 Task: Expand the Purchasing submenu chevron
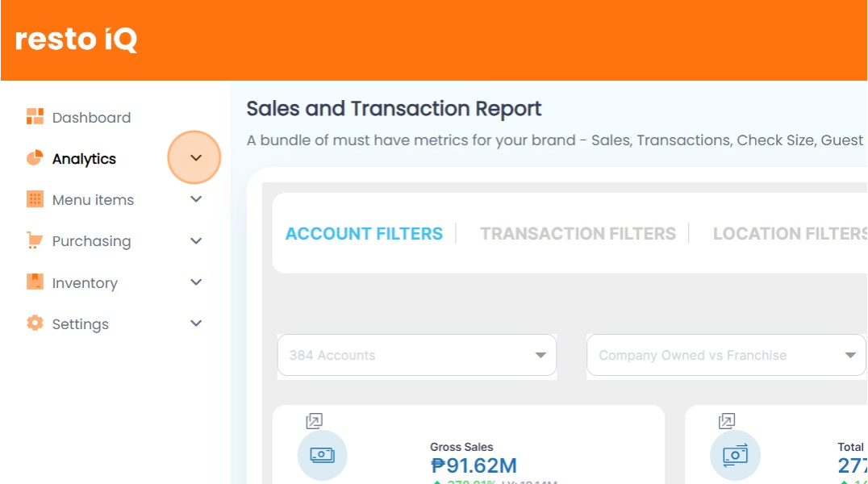(195, 240)
